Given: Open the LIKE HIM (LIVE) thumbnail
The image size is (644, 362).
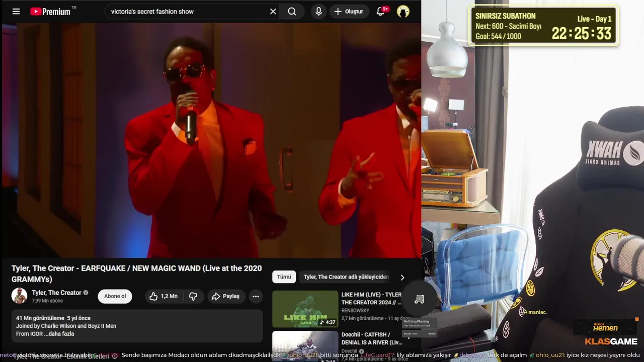Looking at the screenshot, I should 305,309.
